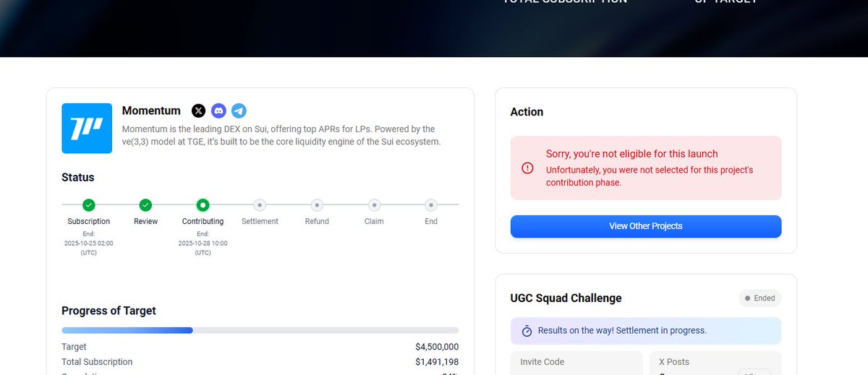Click the Progress of Target heading
Image resolution: width=868 pixels, height=375 pixels.
pos(109,311)
